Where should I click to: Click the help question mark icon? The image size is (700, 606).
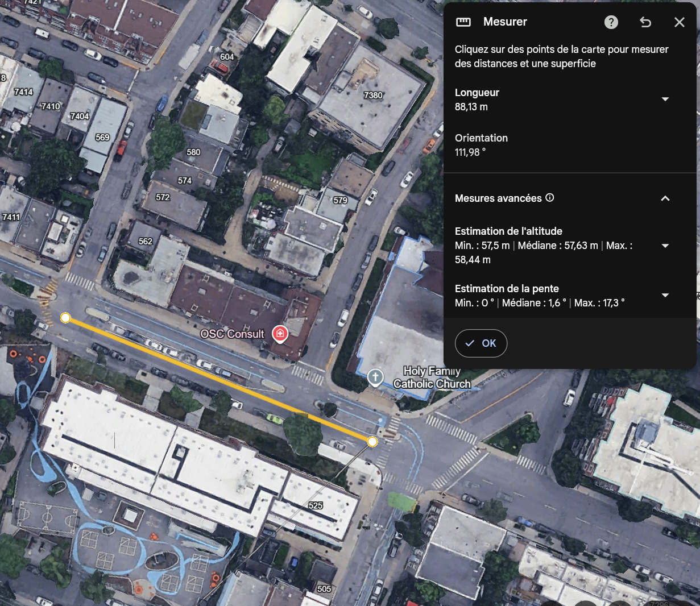tap(611, 22)
